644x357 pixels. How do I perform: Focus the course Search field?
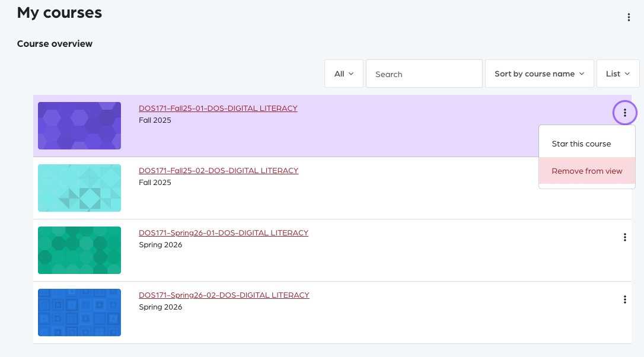point(424,74)
